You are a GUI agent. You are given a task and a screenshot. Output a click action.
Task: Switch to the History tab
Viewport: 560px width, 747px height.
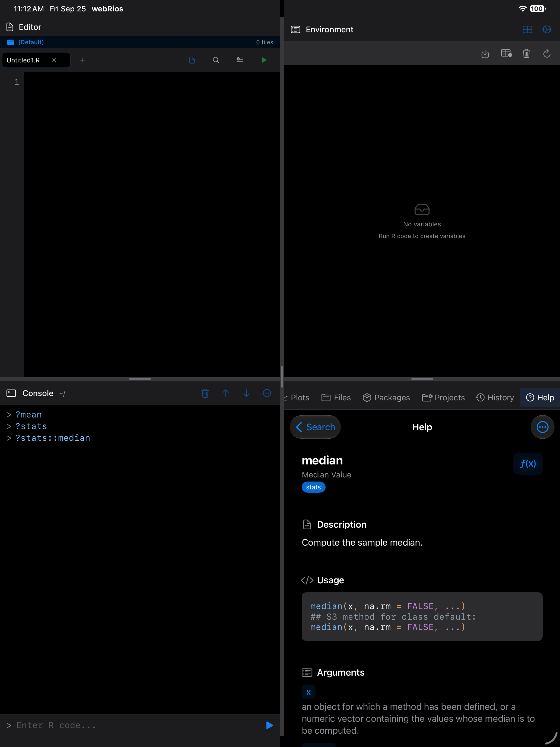click(x=495, y=397)
